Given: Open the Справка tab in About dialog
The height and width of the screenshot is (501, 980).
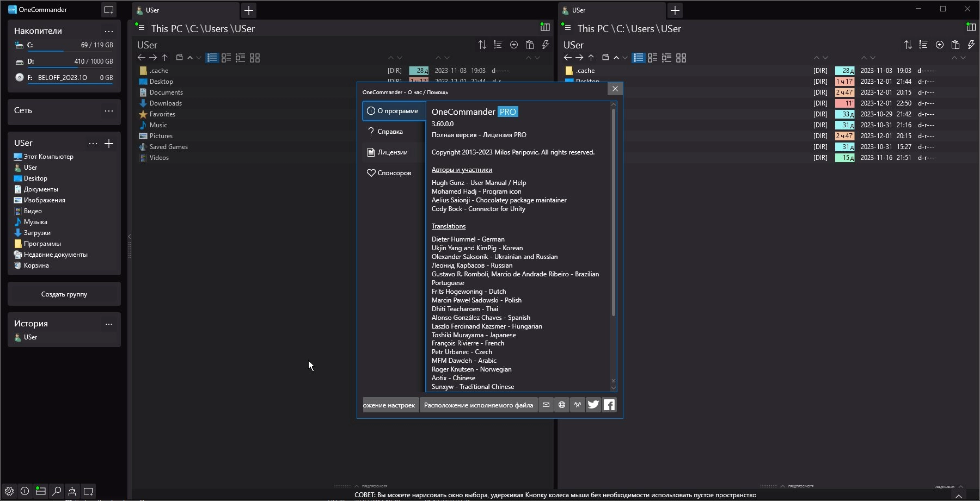Looking at the screenshot, I should (390, 132).
